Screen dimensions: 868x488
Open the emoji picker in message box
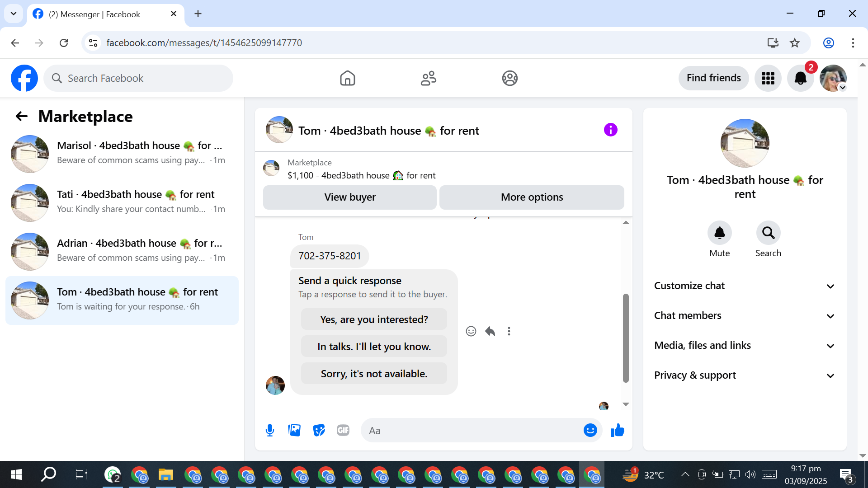[x=590, y=431]
